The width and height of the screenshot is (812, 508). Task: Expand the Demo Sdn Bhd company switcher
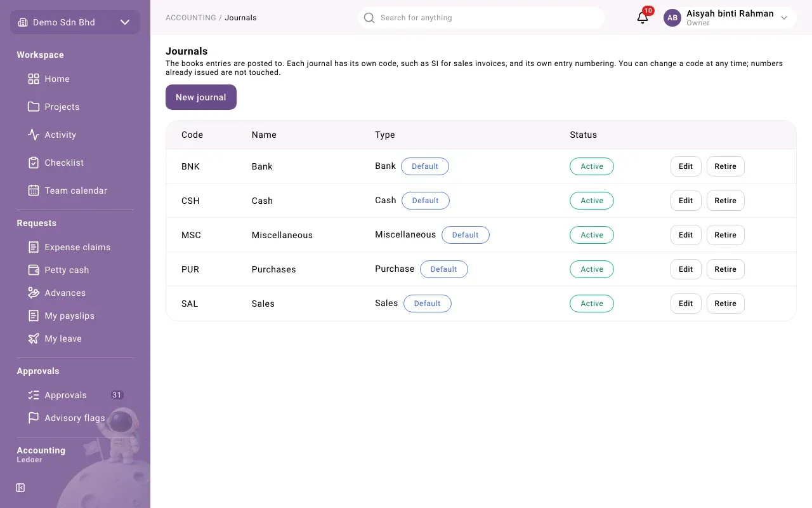coord(75,22)
